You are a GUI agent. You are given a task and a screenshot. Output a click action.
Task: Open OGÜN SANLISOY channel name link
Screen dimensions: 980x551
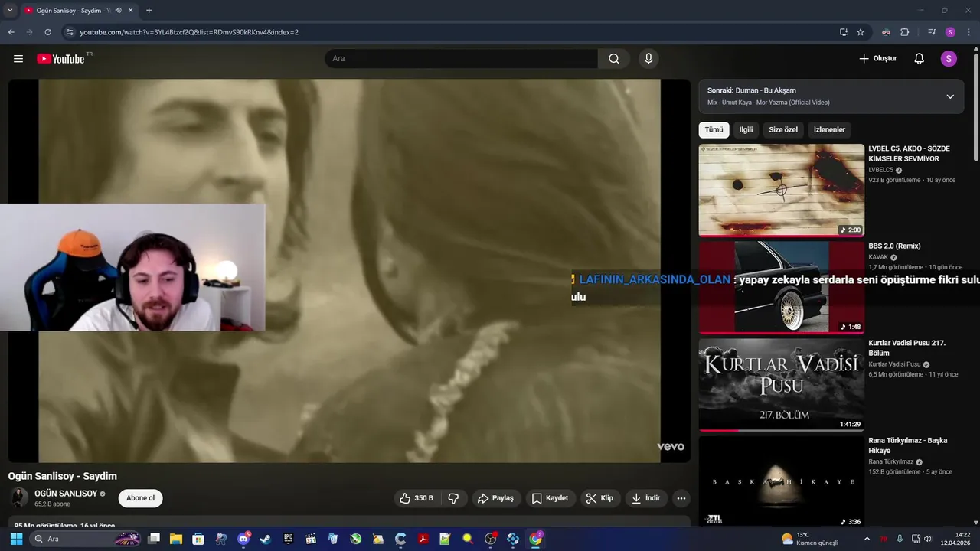pos(66,494)
